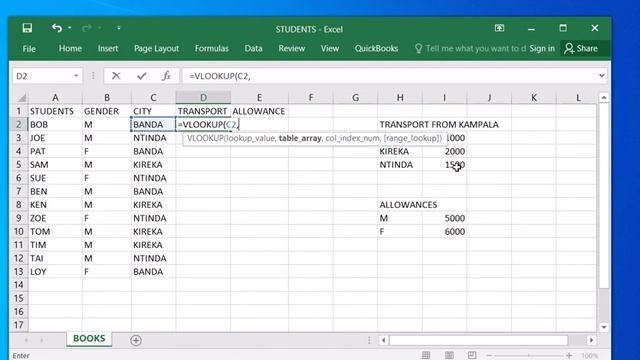Click the ALLOWANCE header cell
The height and width of the screenshot is (360, 640).
(259, 111)
